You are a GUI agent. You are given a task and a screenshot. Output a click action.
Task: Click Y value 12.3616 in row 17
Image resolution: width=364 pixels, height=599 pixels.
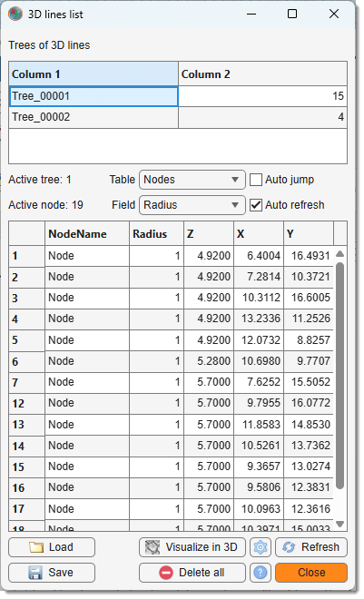[309, 509]
